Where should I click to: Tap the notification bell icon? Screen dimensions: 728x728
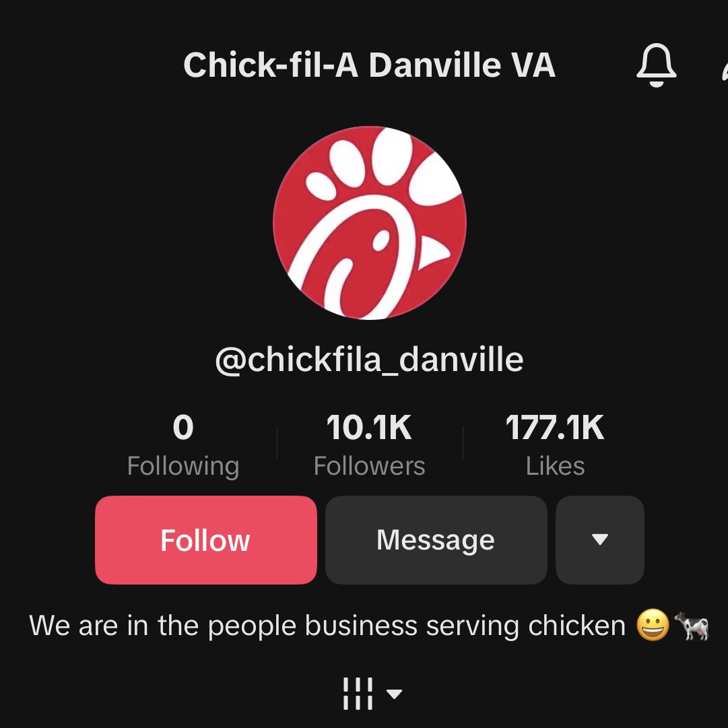point(656,65)
